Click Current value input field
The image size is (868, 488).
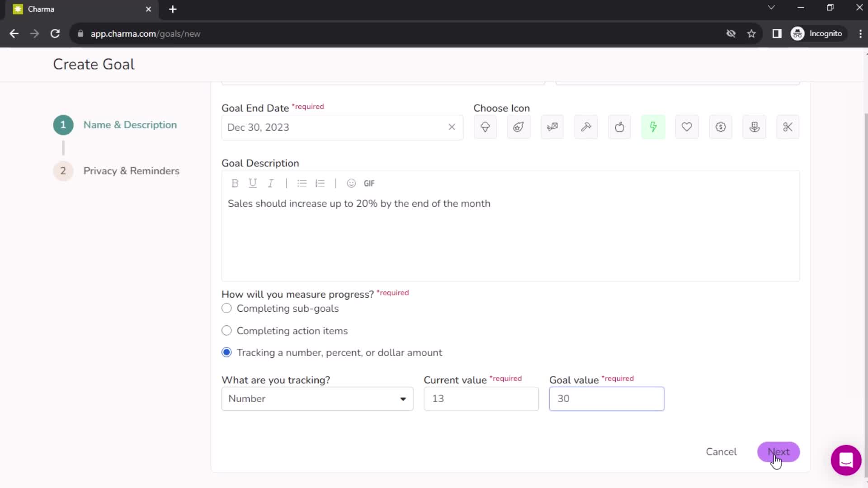pyautogui.click(x=481, y=398)
